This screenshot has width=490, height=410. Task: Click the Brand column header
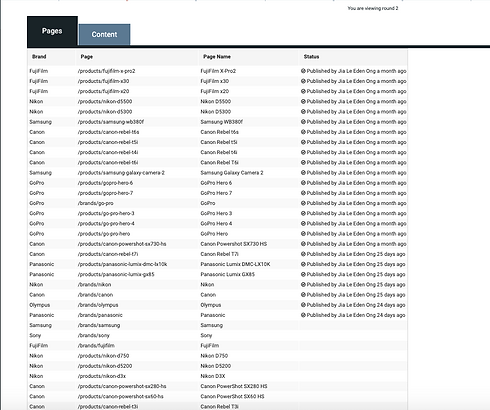39,57
